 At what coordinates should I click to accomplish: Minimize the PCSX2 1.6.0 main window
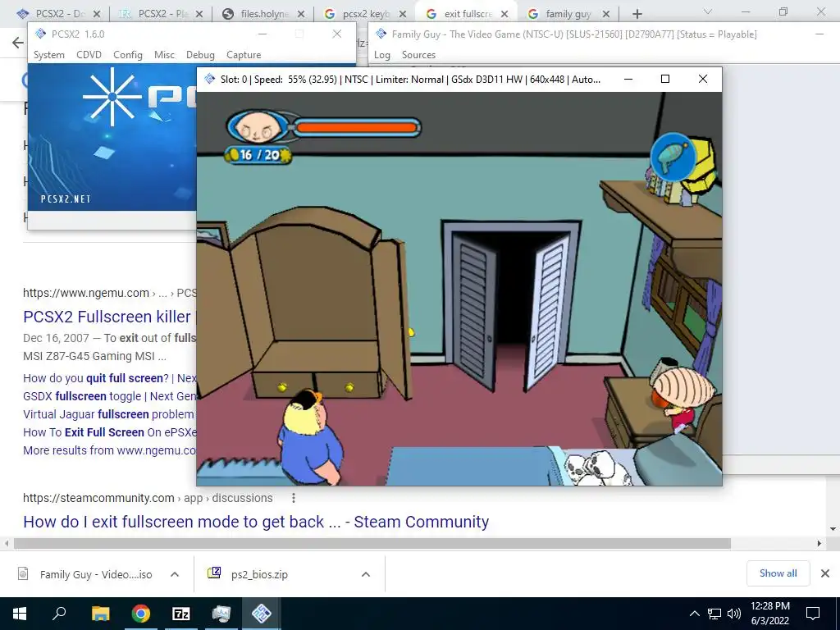[x=262, y=34]
